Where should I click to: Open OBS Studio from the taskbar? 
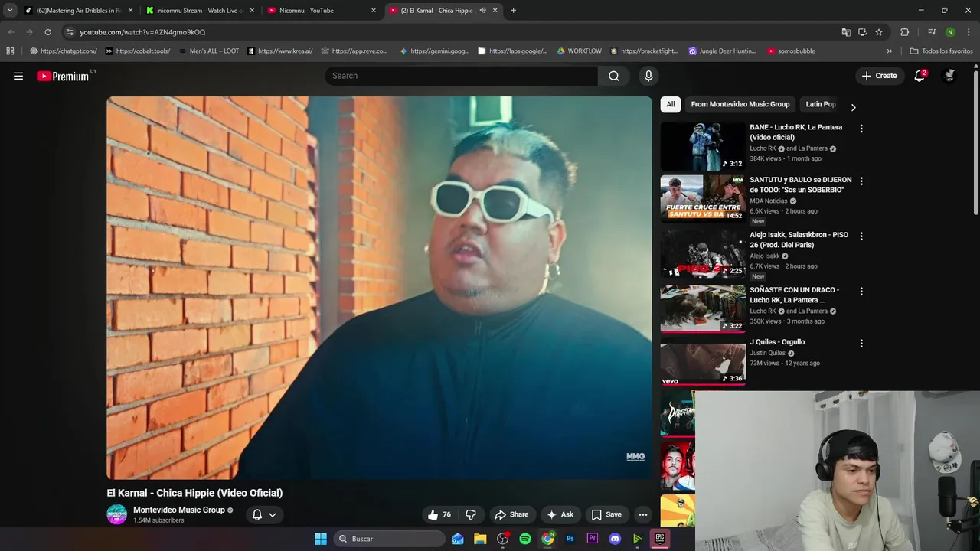[503, 539]
